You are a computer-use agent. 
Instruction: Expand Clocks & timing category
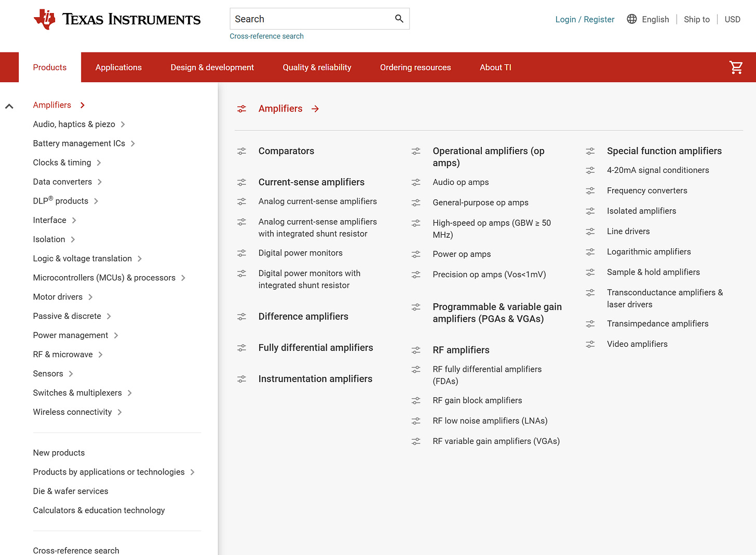(x=99, y=163)
